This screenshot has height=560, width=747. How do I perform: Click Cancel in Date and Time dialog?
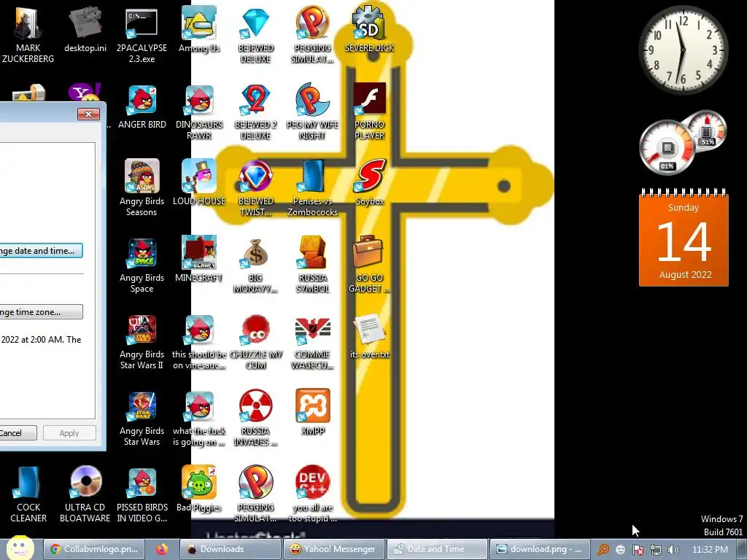[x=18, y=433]
